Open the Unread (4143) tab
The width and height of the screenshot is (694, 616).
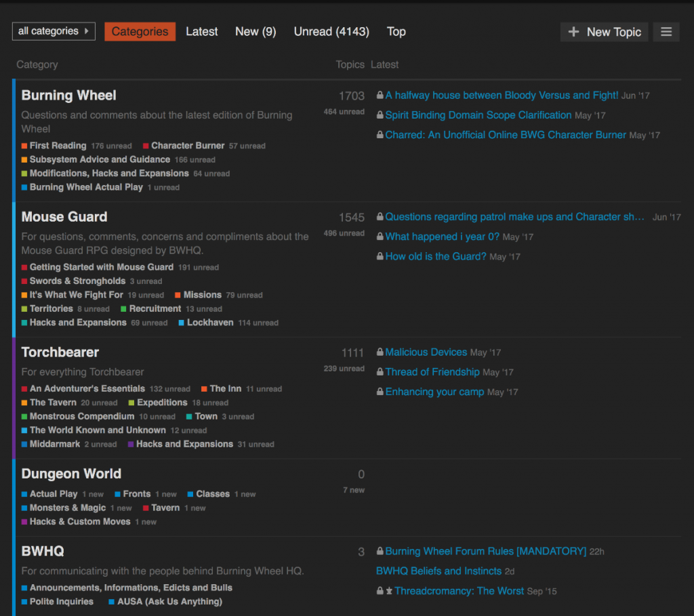point(331,31)
